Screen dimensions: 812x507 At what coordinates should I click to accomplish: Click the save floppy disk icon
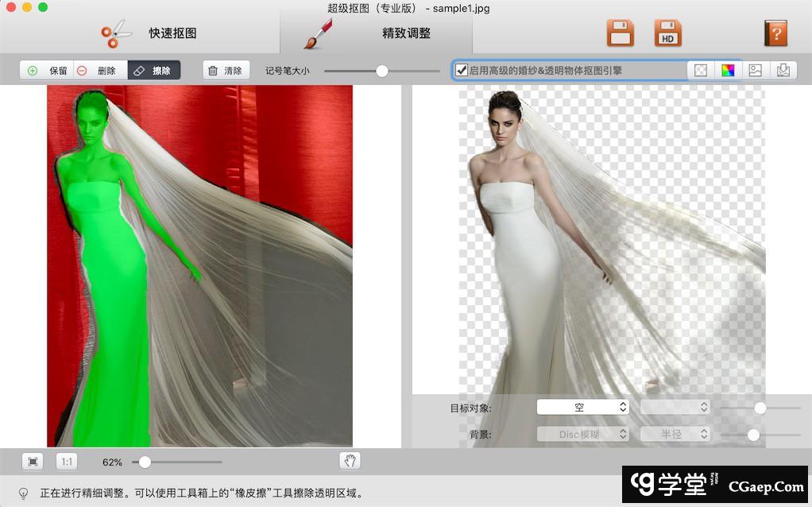pyautogui.click(x=620, y=34)
